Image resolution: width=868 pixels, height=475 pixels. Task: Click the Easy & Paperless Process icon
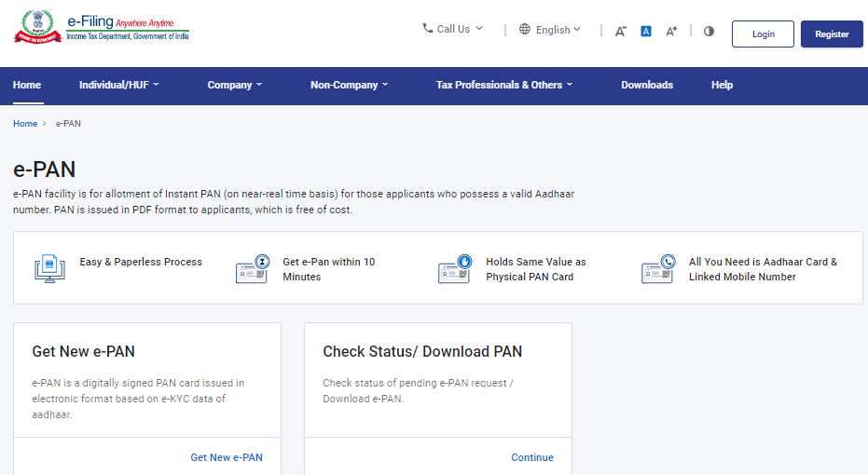(x=49, y=269)
